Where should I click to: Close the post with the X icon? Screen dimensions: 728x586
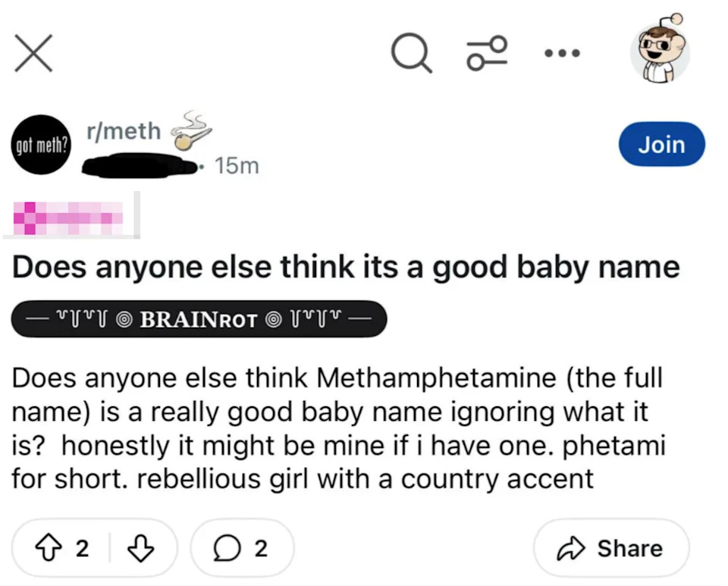[33, 54]
